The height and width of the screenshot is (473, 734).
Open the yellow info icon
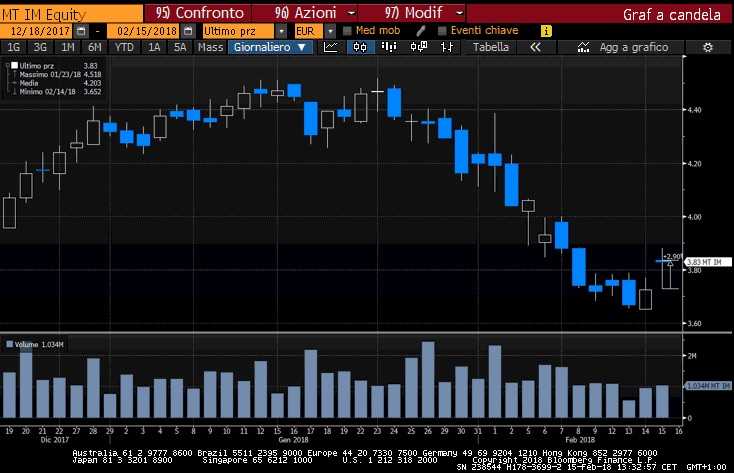(546, 31)
